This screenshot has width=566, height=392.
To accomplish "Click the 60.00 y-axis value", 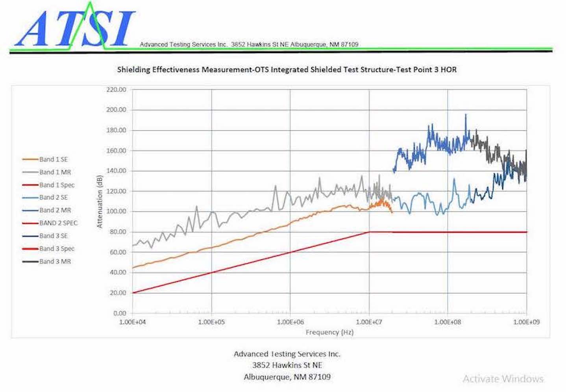I will tap(118, 252).
